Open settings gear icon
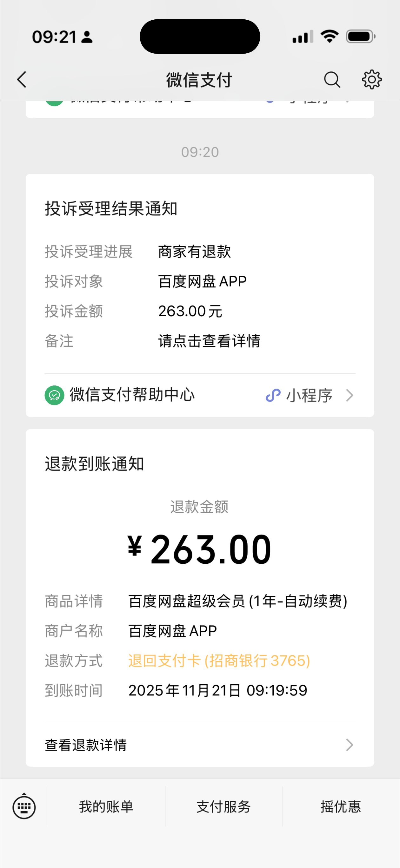Screen dimensions: 400x868 coord(372,80)
